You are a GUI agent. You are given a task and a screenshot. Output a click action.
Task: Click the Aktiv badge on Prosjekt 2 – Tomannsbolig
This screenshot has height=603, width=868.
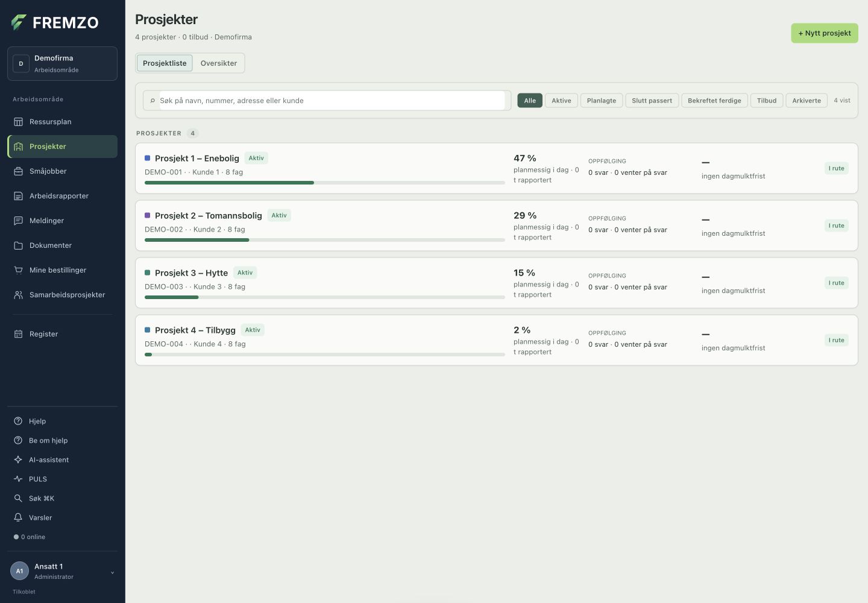point(279,215)
